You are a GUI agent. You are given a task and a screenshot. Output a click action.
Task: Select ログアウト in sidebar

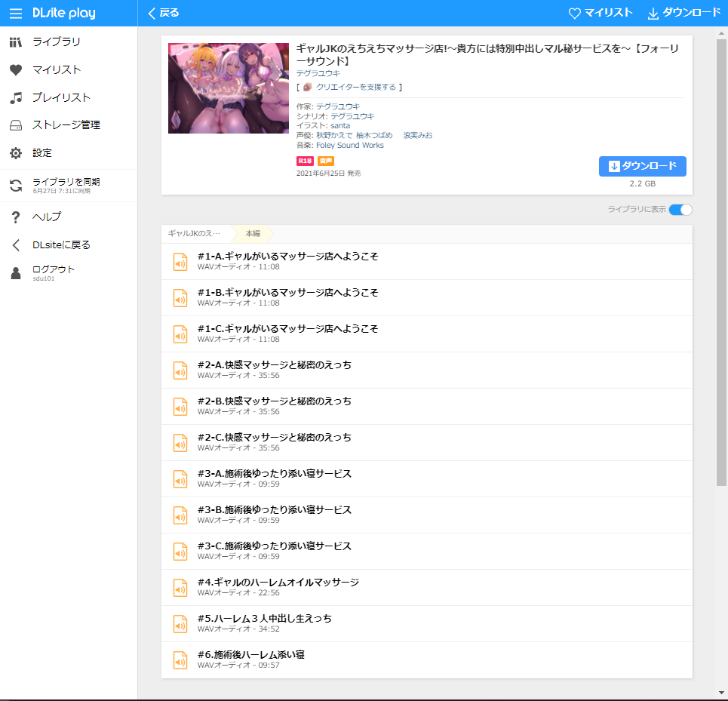(x=69, y=273)
